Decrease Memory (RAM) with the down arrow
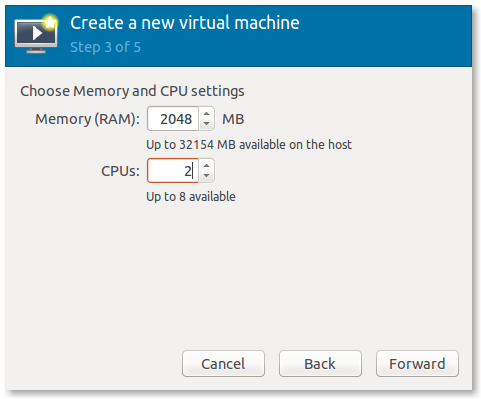481x399 pixels. (206, 124)
